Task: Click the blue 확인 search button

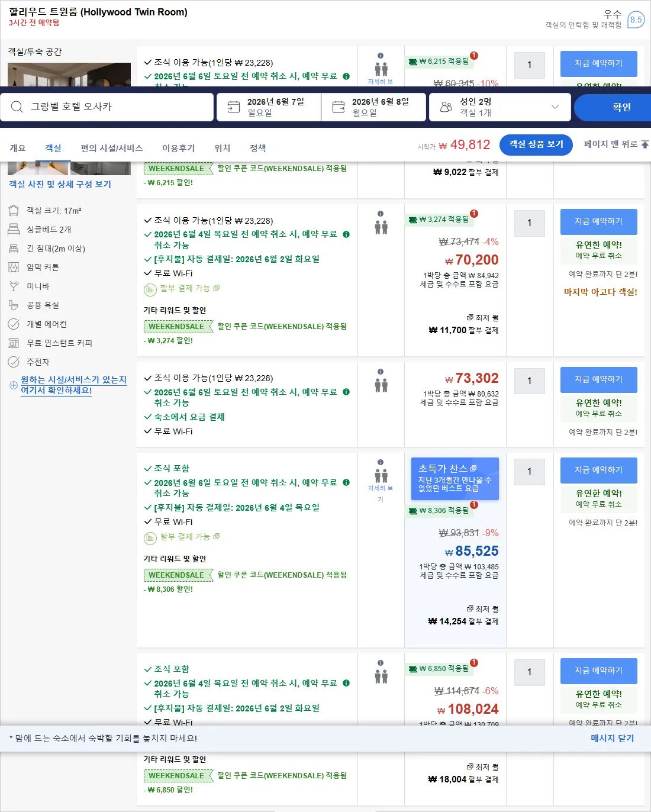Action: coord(613,107)
